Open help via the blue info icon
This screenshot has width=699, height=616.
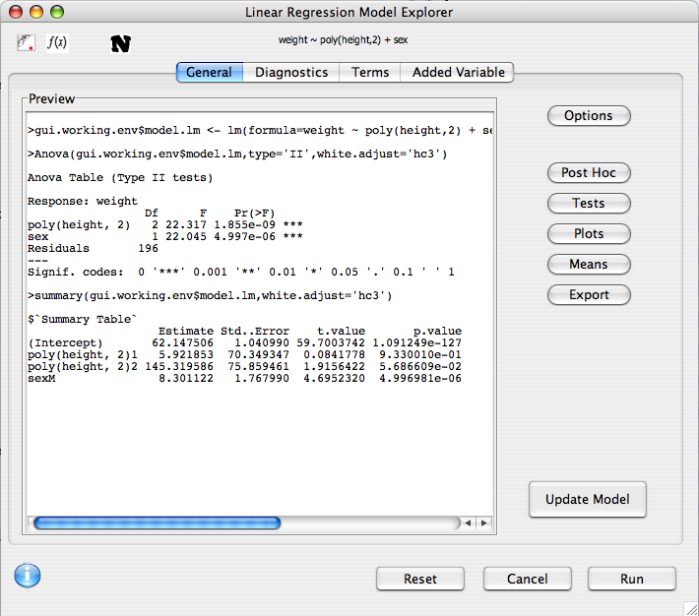pos(28,576)
